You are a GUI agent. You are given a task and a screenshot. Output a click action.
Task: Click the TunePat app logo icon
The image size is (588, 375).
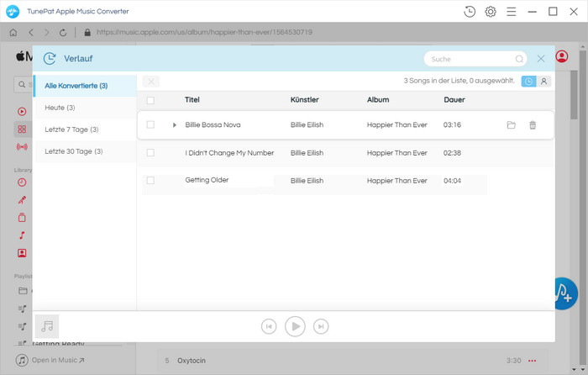(x=13, y=12)
